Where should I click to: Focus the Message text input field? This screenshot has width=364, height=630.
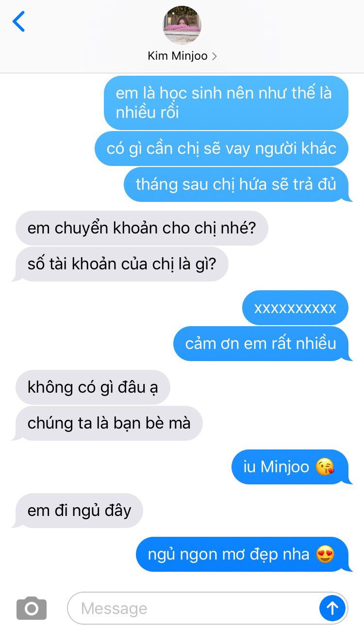pyautogui.click(x=194, y=608)
